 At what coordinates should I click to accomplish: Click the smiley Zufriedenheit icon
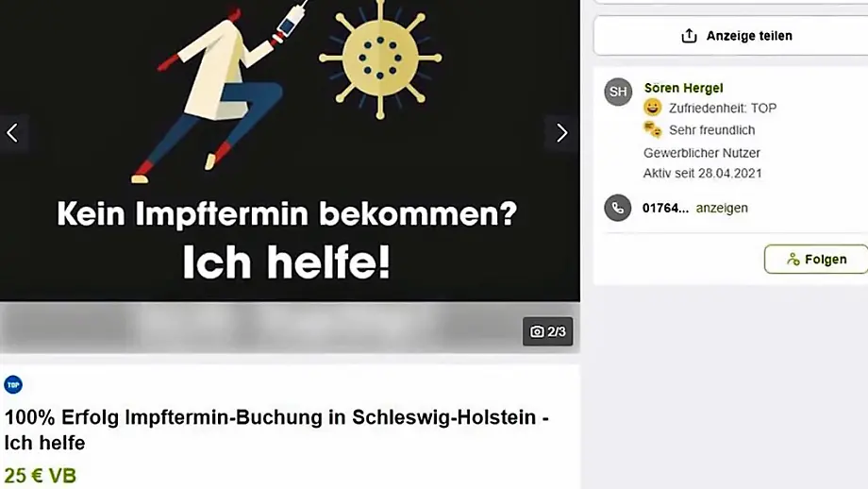[x=653, y=108]
